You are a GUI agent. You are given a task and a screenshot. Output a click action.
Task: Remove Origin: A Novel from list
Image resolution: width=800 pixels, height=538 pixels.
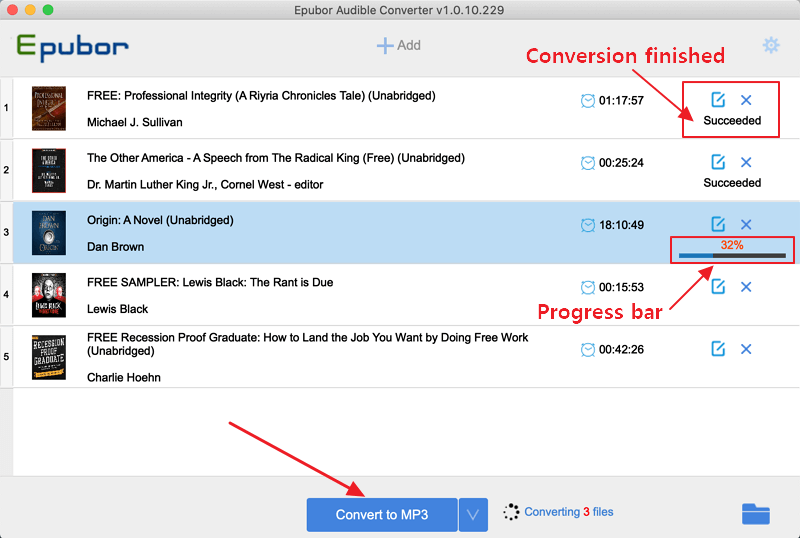coord(746,225)
